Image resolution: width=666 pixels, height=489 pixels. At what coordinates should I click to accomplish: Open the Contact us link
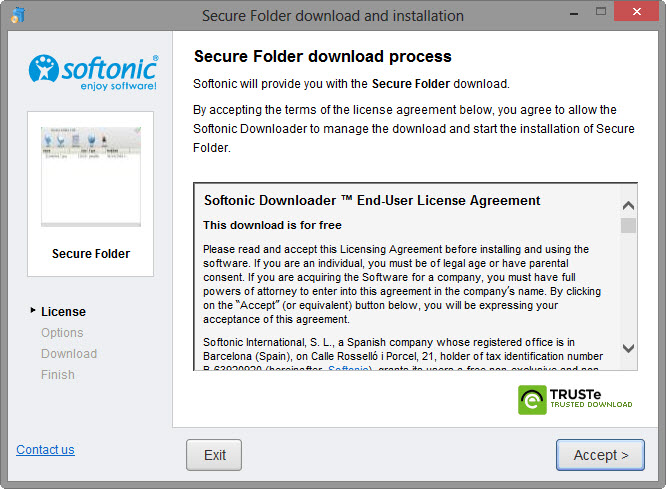[45, 450]
